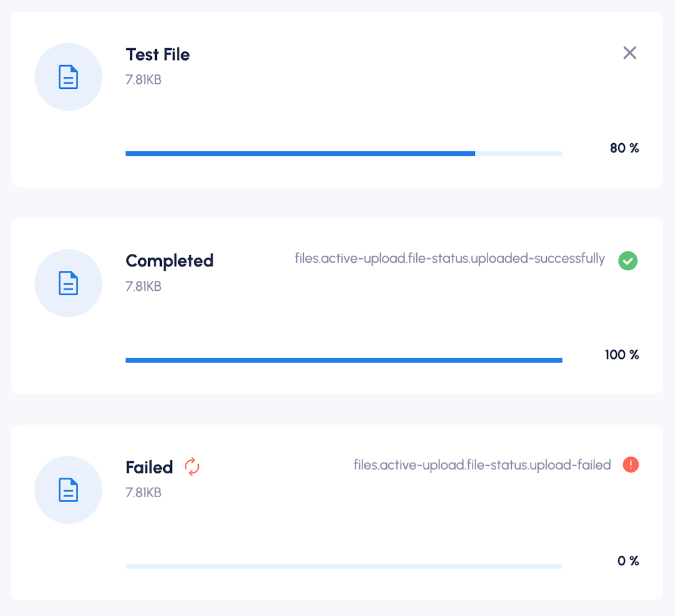Click the uploaded-successfully status text
The height and width of the screenshot is (616, 675).
click(x=450, y=258)
